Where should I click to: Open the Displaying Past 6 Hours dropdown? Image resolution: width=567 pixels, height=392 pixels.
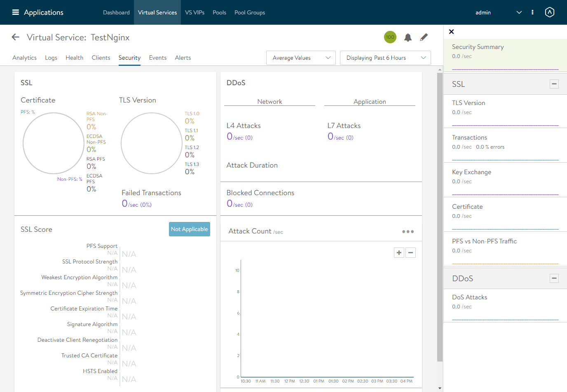tap(385, 58)
